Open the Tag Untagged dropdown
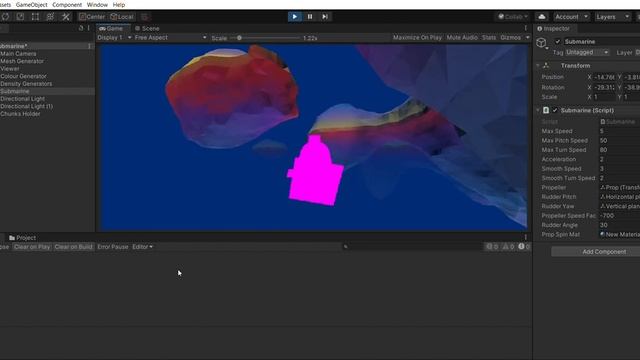Viewport: 640px width, 360px height. click(x=587, y=53)
